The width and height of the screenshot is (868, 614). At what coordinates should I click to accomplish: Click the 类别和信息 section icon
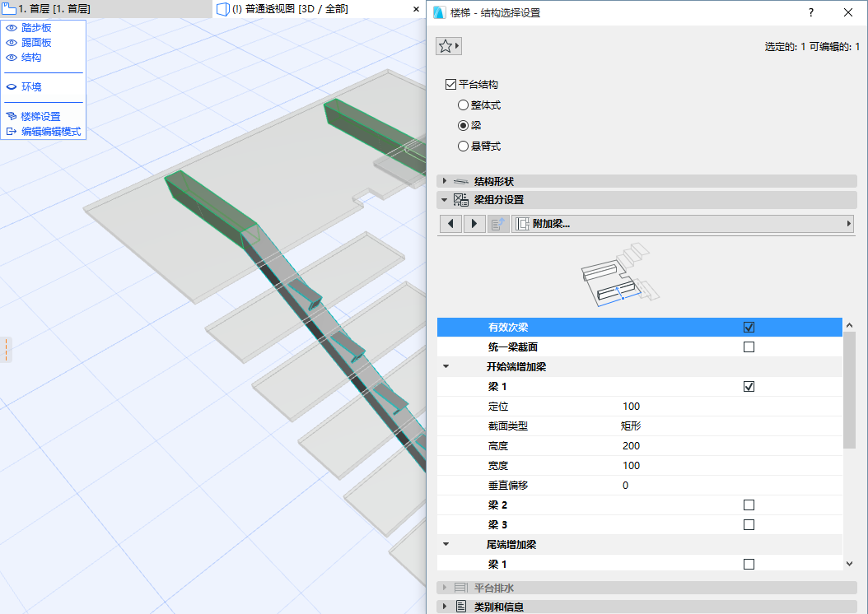click(x=460, y=607)
